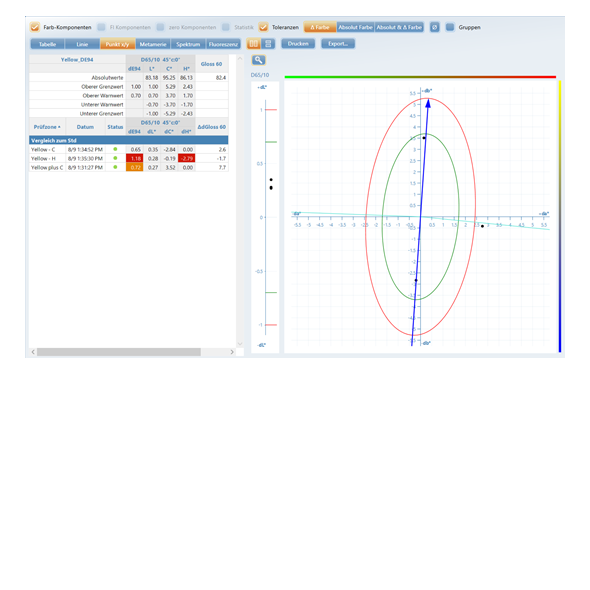Click the Yellow_DE94 standard name

point(77,59)
